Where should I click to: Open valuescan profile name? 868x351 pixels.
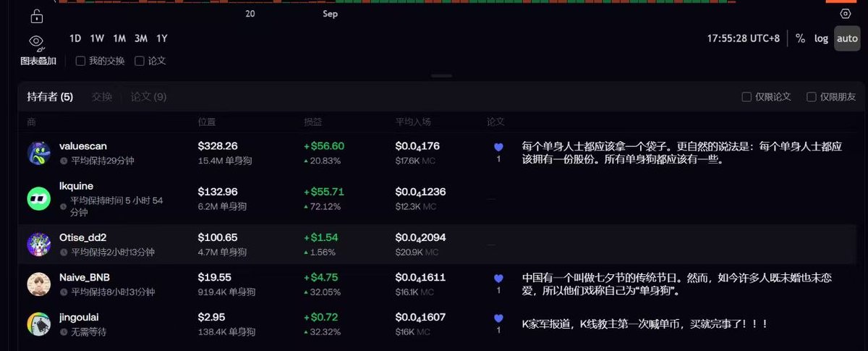point(83,146)
